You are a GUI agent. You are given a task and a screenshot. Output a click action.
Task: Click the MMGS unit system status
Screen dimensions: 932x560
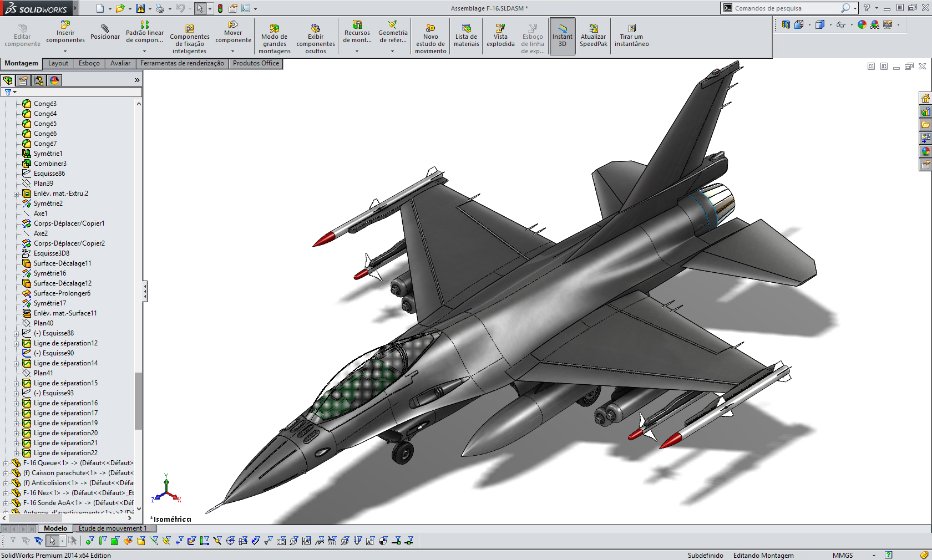coord(843,555)
